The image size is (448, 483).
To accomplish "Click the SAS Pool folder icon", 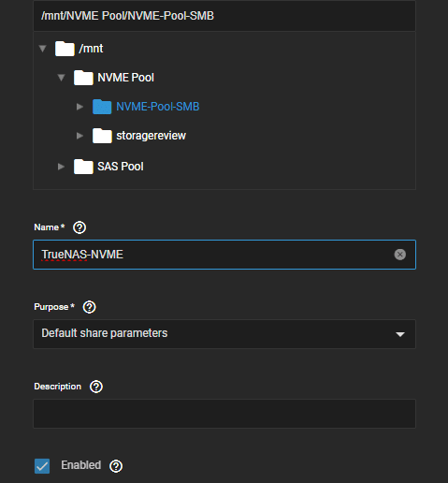I will (x=83, y=167).
